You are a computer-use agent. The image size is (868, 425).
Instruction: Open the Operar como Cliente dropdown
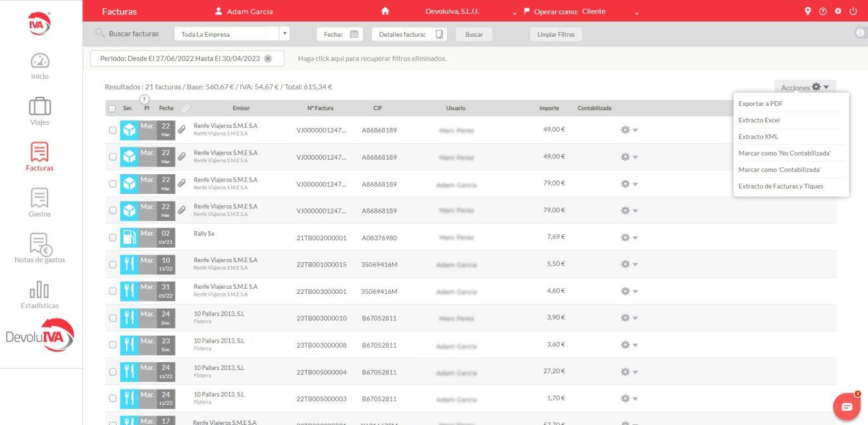(637, 13)
